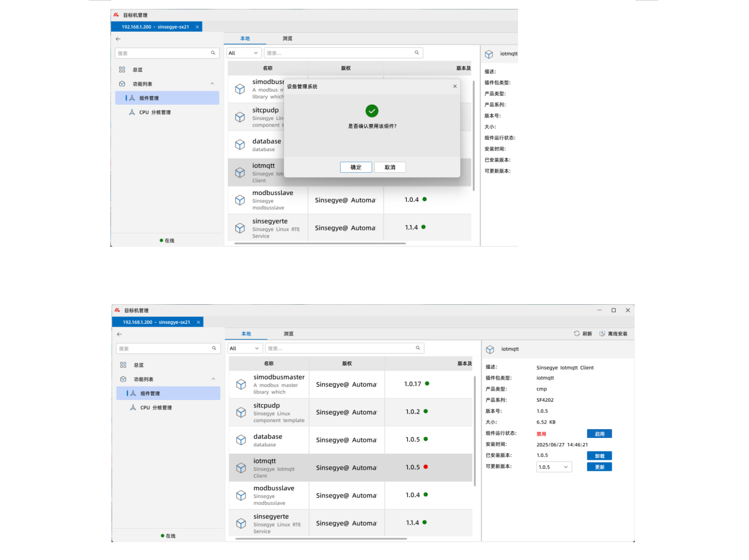Click the back arrow in lower window sidebar
749x560 pixels.
(119, 334)
